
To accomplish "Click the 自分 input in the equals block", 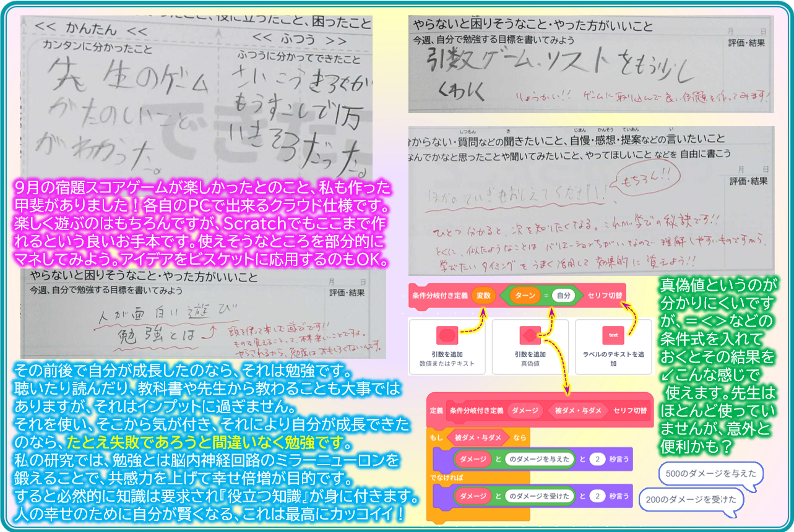I will click(563, 296).
